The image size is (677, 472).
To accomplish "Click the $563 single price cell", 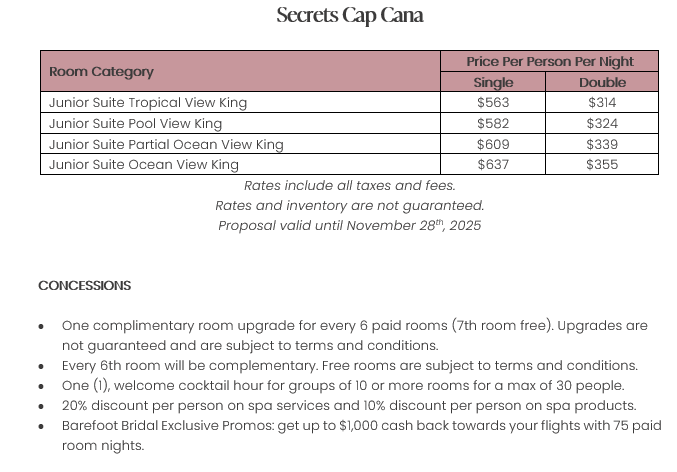I will [x=493, y=102].
